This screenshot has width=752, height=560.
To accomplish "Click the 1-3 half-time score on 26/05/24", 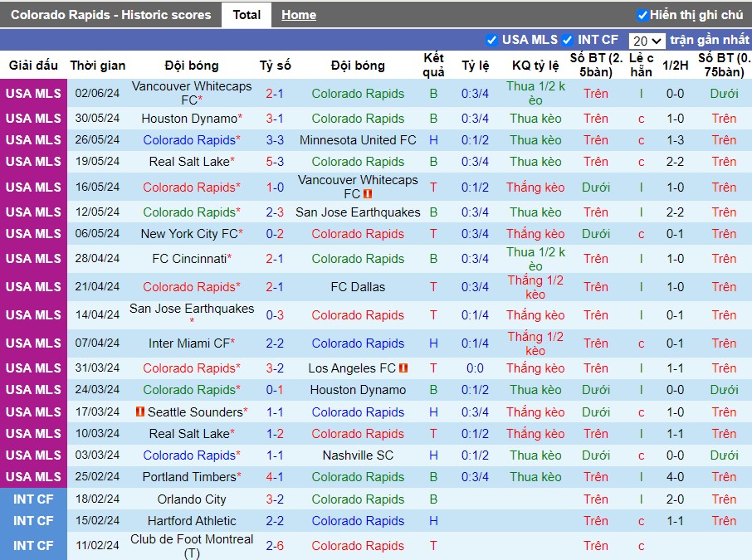I will coord(676,140).
